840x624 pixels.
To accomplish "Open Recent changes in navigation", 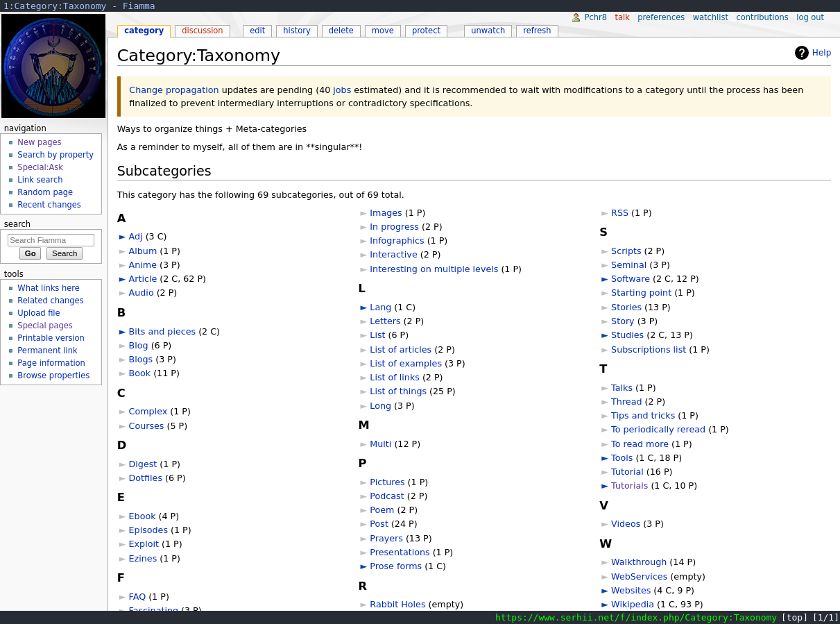I will click(49, 205).
